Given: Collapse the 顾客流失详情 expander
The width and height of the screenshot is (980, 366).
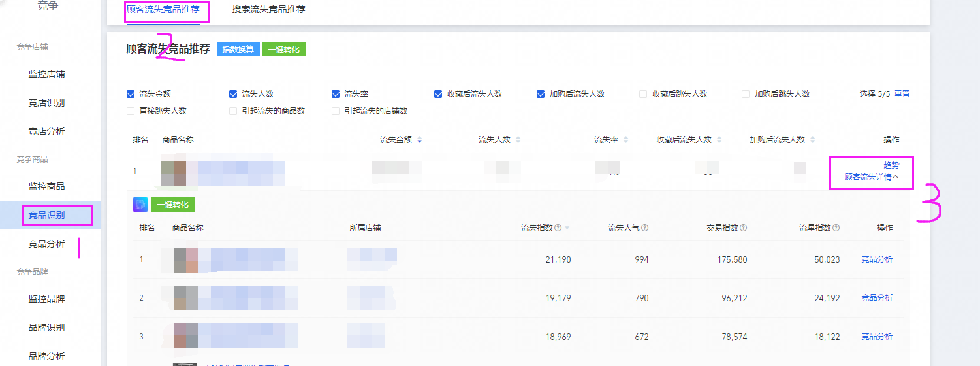Looking at the screenshot, I should click(x=872, y=176).
